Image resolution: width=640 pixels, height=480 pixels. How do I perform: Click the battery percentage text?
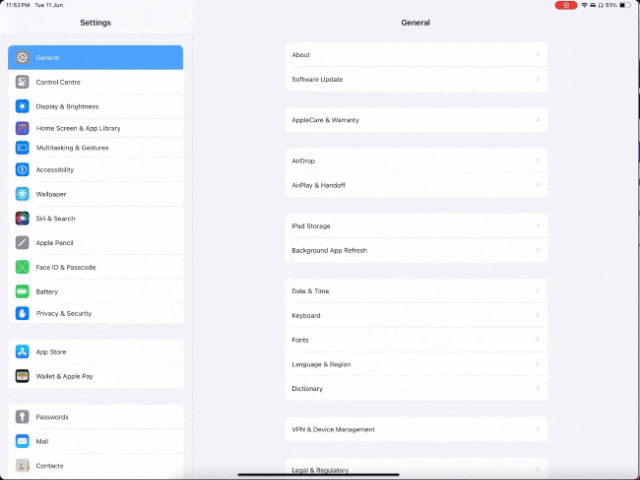(611, 5)
